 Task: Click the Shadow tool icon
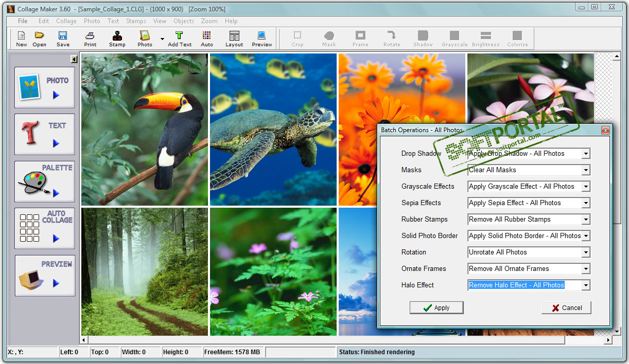tap(423, 39)
